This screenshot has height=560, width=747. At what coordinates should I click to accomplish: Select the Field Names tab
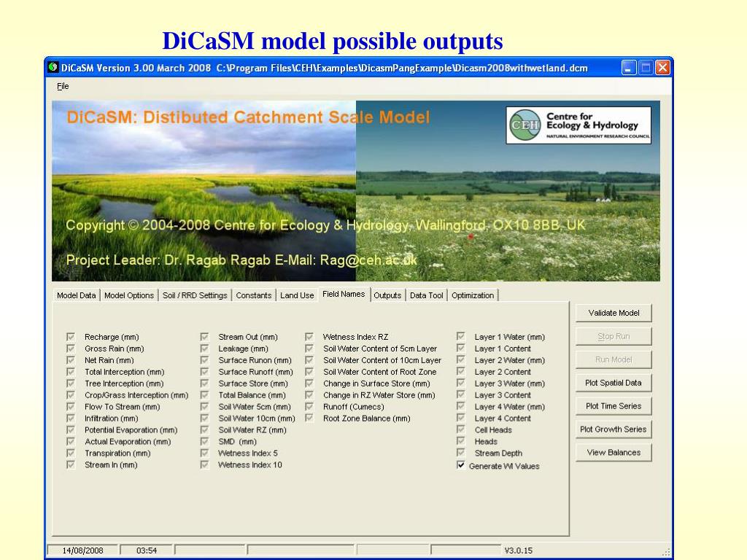coord(344,295)
